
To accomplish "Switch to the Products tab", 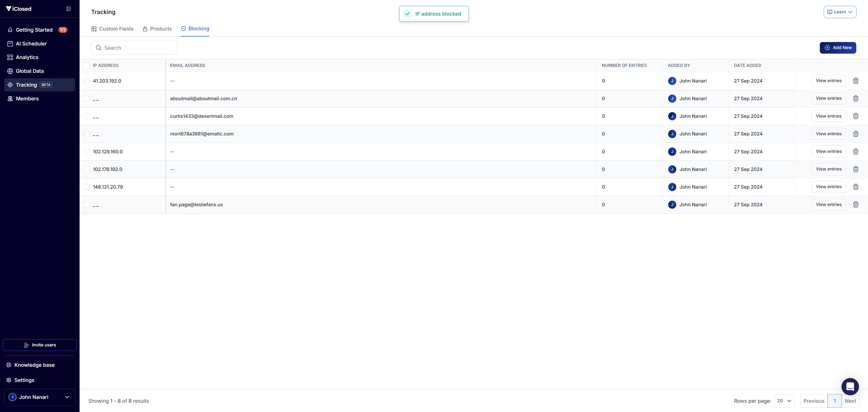I will point(157,29).
